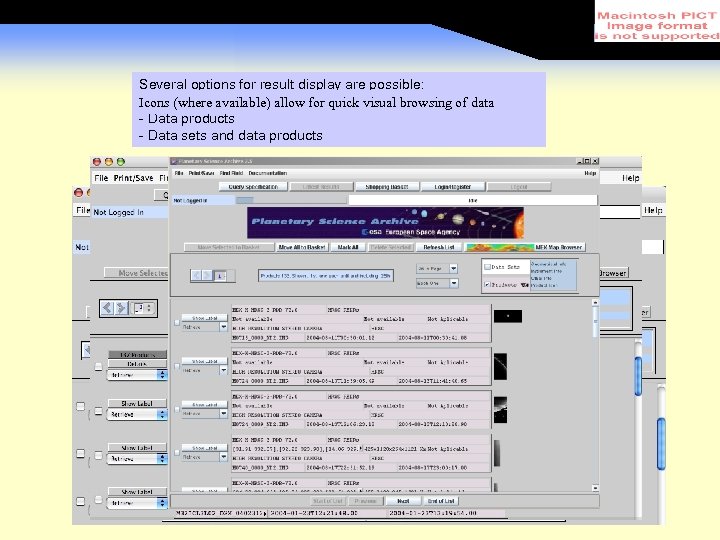Viewport: 720px width, 540px height.
Task: Open the Shopping Basket
Action: click(386, 187)
